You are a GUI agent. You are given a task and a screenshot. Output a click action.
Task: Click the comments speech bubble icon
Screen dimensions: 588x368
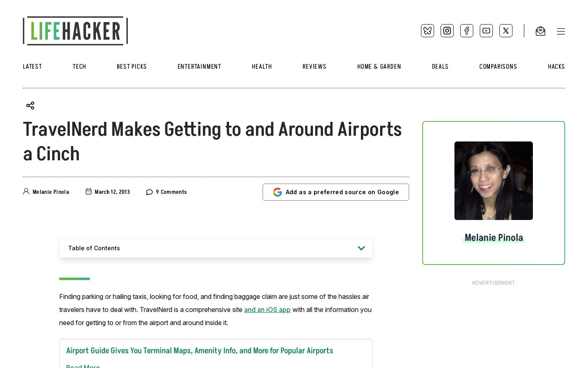(x=149, y=192)
